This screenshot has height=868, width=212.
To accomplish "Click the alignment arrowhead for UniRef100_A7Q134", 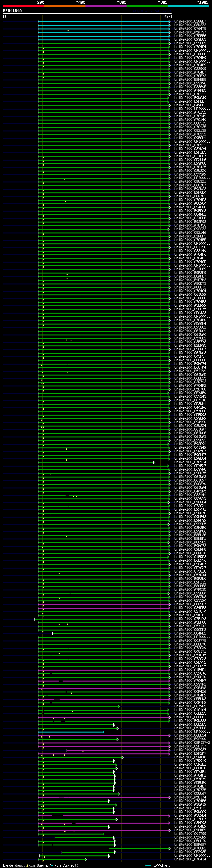I will pyautogui.click(x=154, y=463).
